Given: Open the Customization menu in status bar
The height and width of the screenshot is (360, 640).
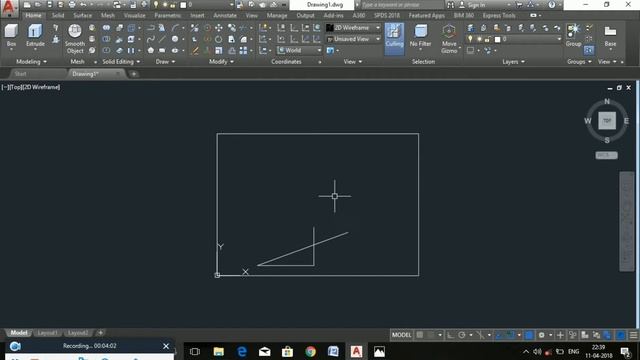Looking at the screenshot, I should (633, 335).
